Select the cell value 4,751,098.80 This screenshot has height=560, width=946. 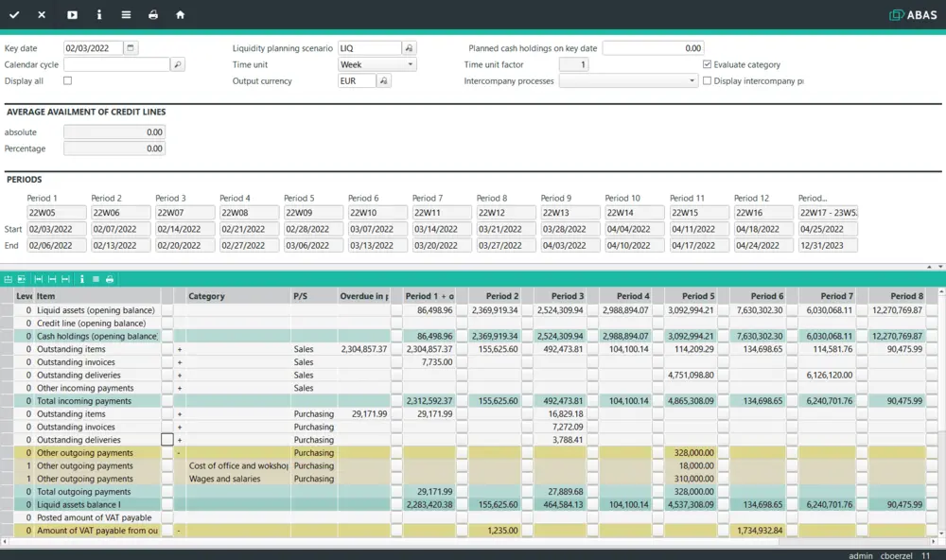(691, 375)
